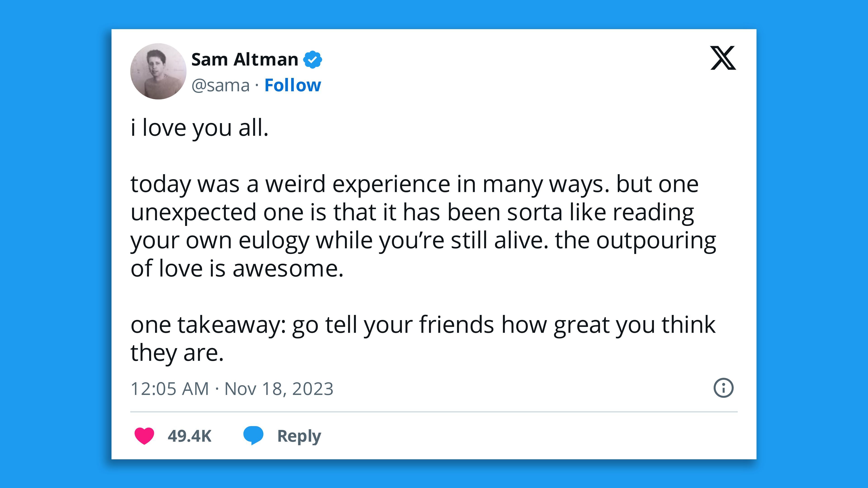The image size is (868, 488).
Task: Click the X logo in the tweet corner
Action: click(723, 58)
